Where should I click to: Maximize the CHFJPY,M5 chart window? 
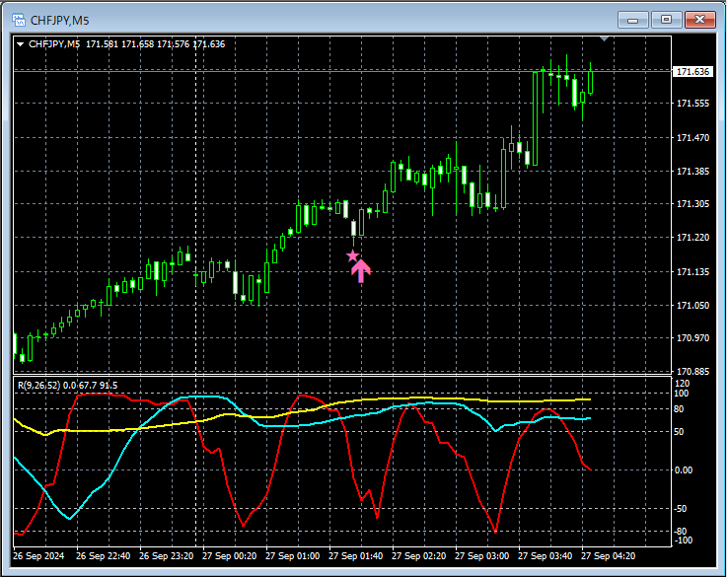(x=666, y=20)
